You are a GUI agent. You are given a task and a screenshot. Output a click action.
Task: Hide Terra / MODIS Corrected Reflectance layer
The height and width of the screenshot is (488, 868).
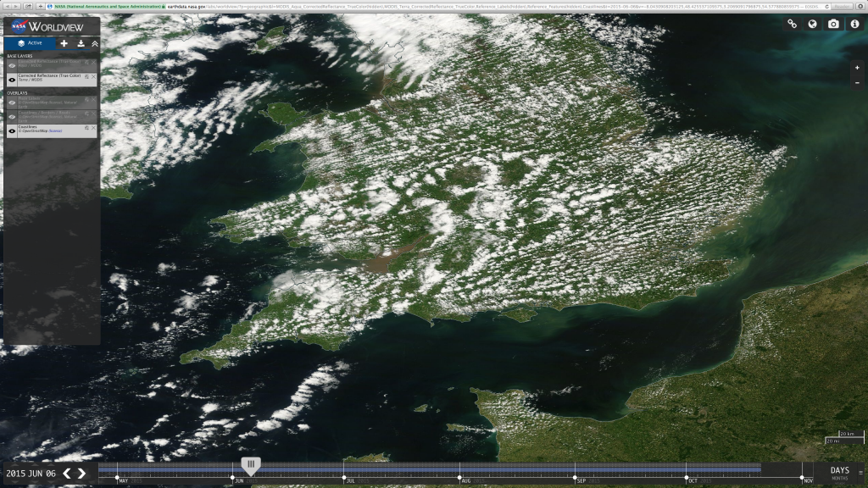tap(12, 80)
